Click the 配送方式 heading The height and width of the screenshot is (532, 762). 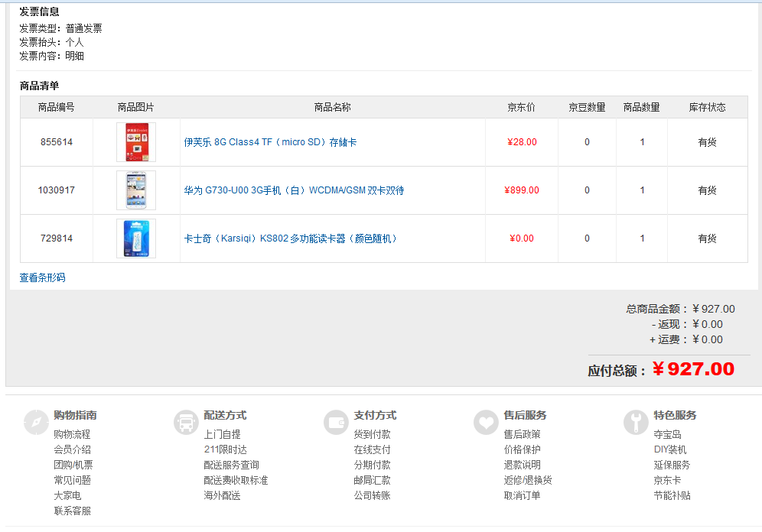[x=225, y=415]
